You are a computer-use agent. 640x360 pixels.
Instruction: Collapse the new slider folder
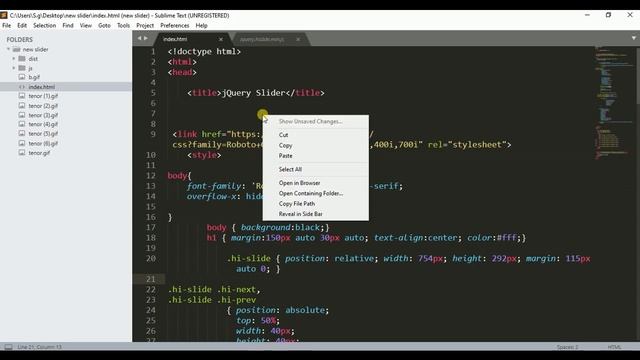pos(9,49)
